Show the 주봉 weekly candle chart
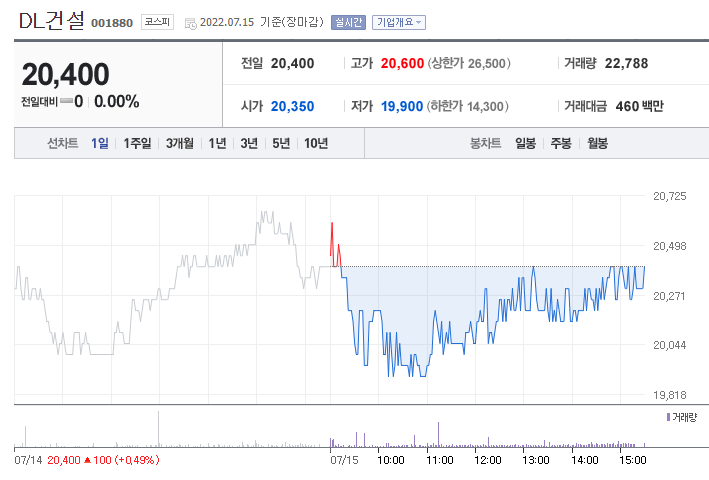The width and height of the screenshot is (709, 480). point(561,143)
